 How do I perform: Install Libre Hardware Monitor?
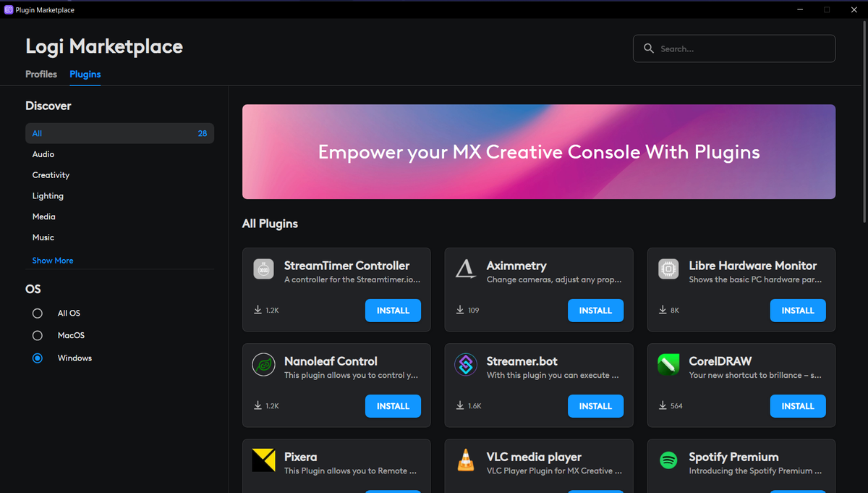[x=798, y=311]
